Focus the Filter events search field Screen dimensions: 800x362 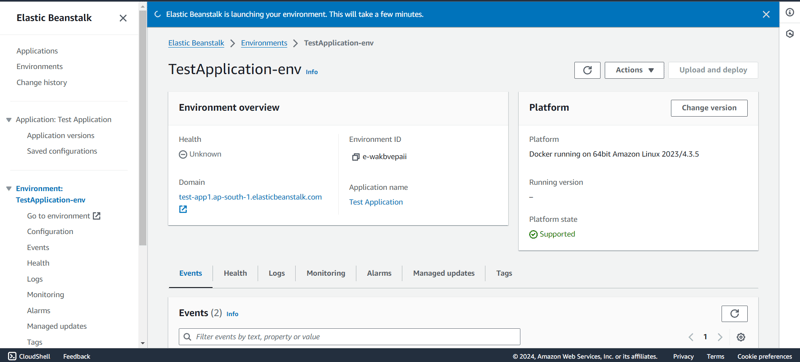coord(349,337)
